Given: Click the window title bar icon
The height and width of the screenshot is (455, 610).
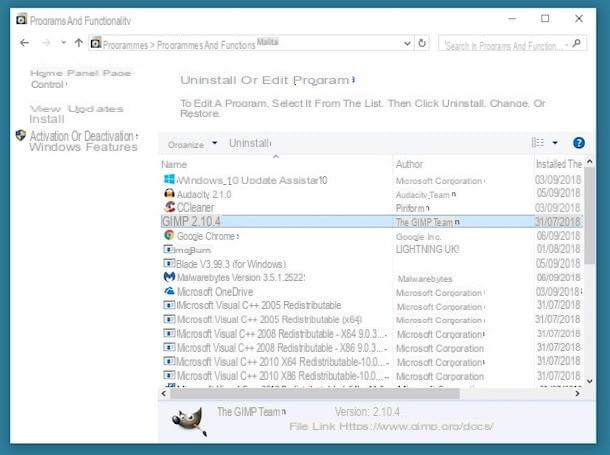Looking at the screenshot, I should (22, 19).
